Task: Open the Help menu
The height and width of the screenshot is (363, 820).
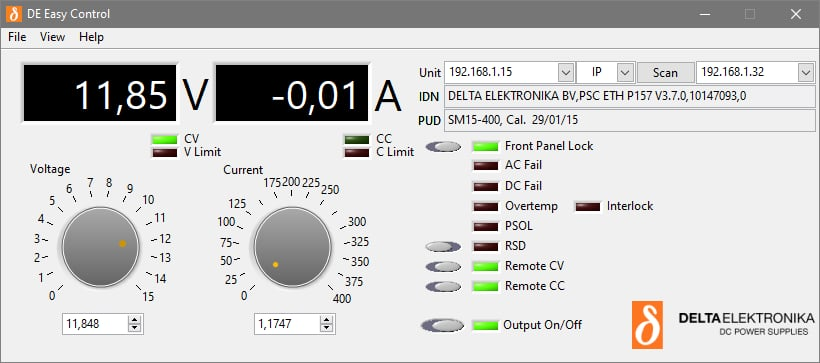Action: point(92,37)
